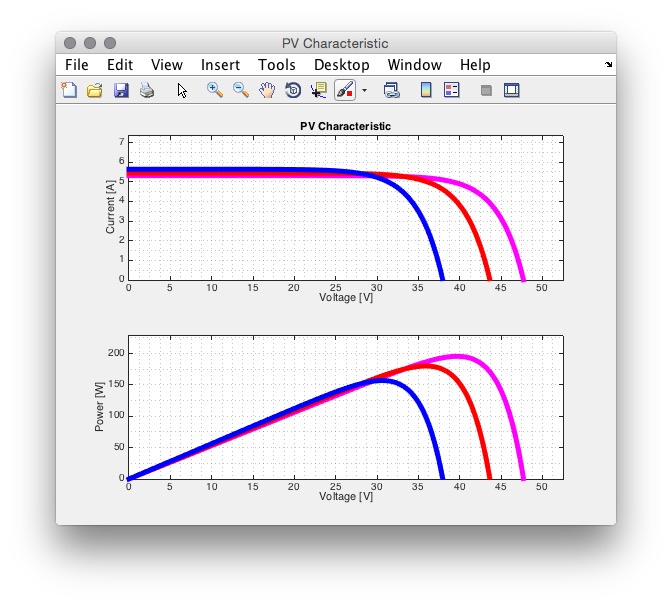
Task: Open the Tools menu
Action: pyautogui.click(x=277, y=65)
